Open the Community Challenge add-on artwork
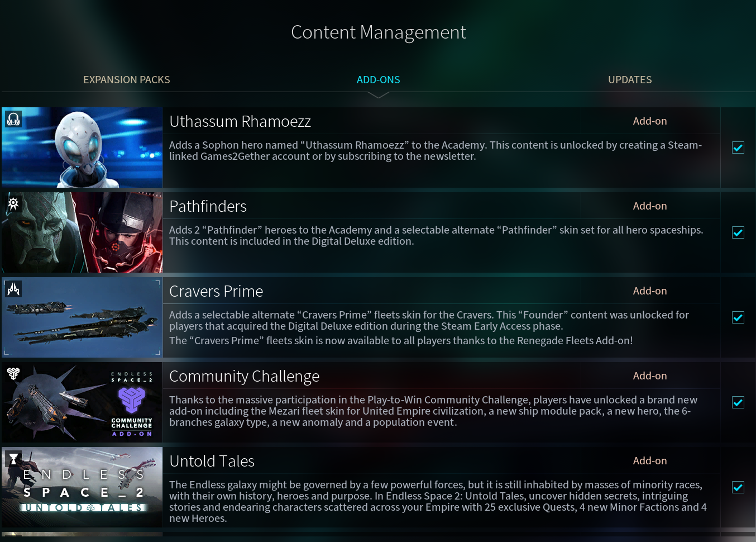 tap(82, 402)
